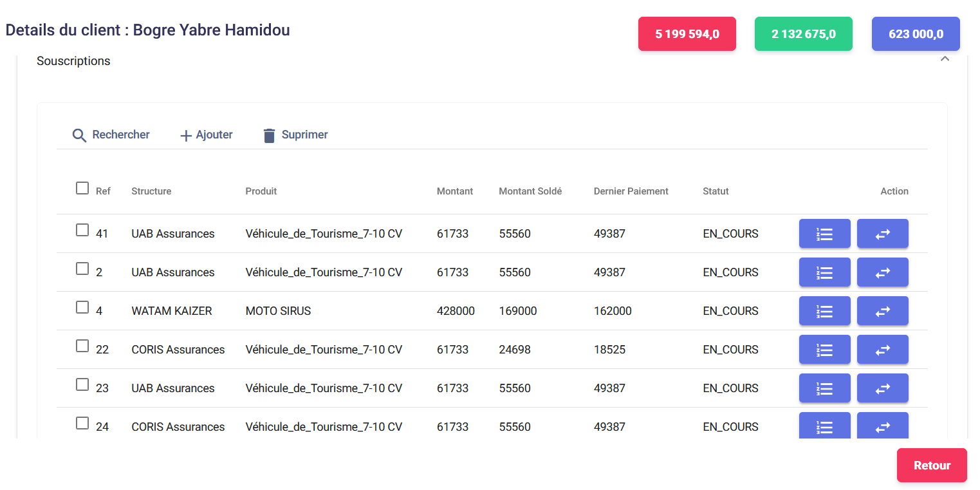Screen dimensions: 980x490
Task: Open details list for subscription ref 41
Action: click(x=824, y=233)
